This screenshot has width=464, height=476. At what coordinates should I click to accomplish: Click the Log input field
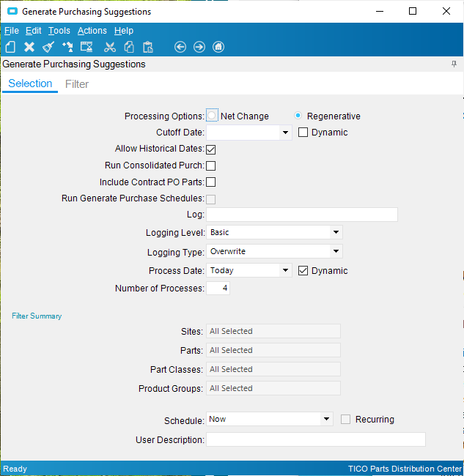pos(302,215)
